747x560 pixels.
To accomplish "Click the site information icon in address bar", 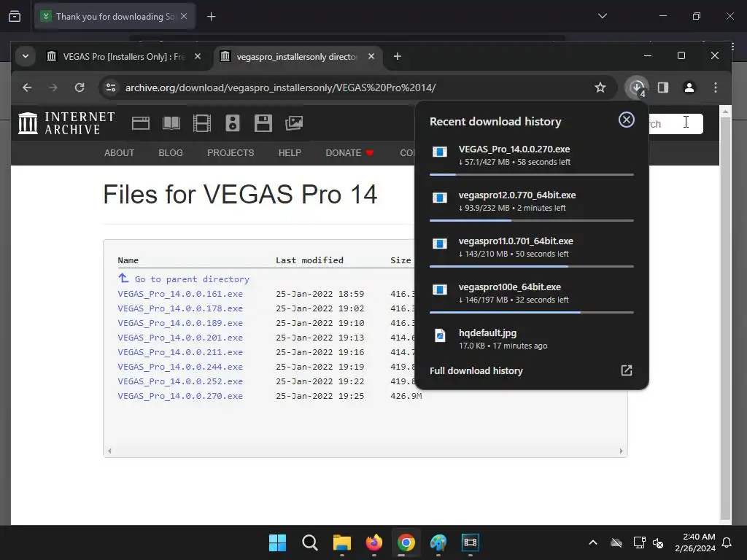I will click(x=111, y=87).
